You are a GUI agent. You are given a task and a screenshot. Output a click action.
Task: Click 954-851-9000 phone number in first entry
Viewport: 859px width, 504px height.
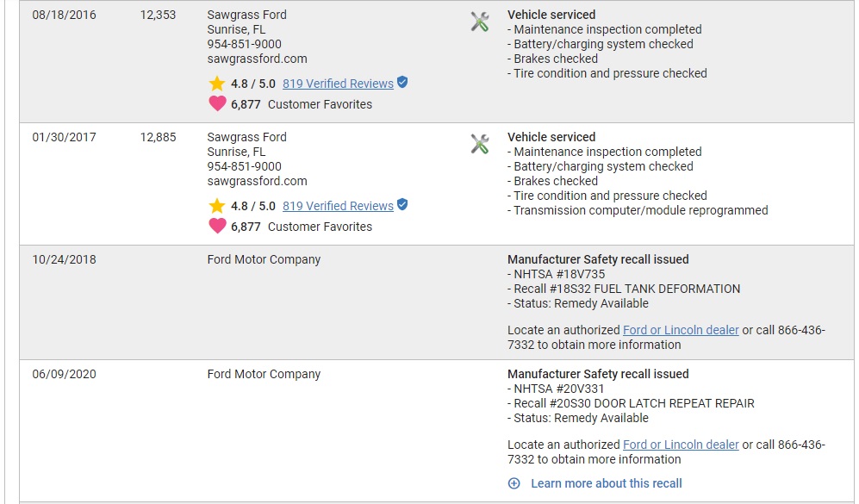coord(245,44)
